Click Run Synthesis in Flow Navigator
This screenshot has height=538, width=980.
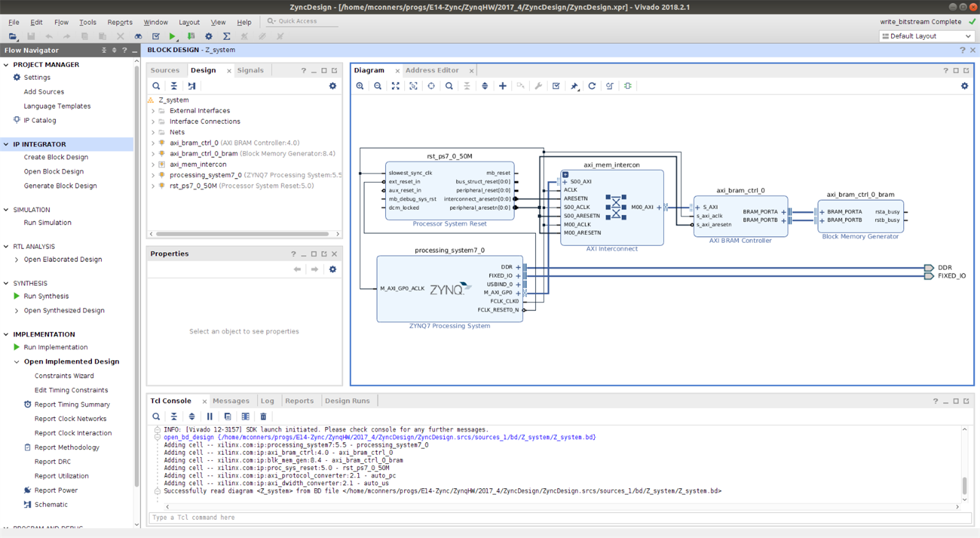click(x=46, y=296)
